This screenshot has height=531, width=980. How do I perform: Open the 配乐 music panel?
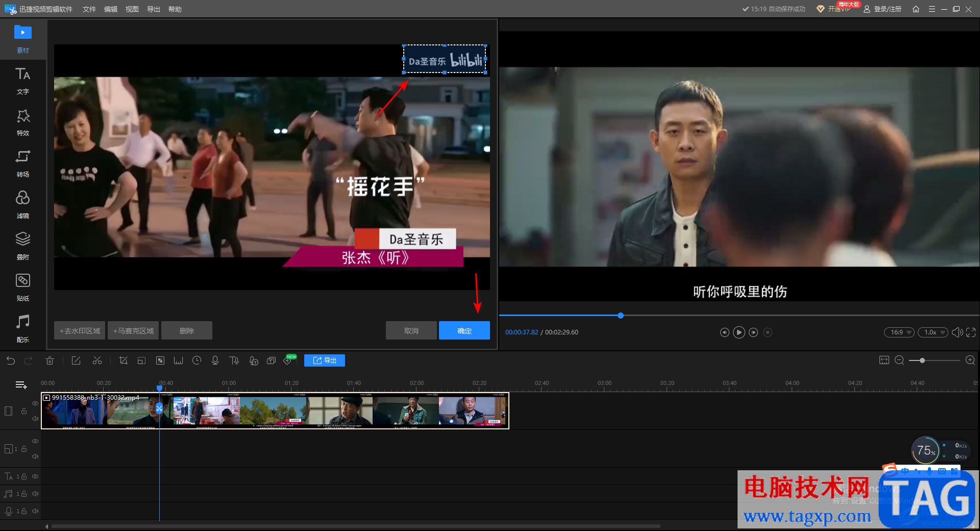23,329
